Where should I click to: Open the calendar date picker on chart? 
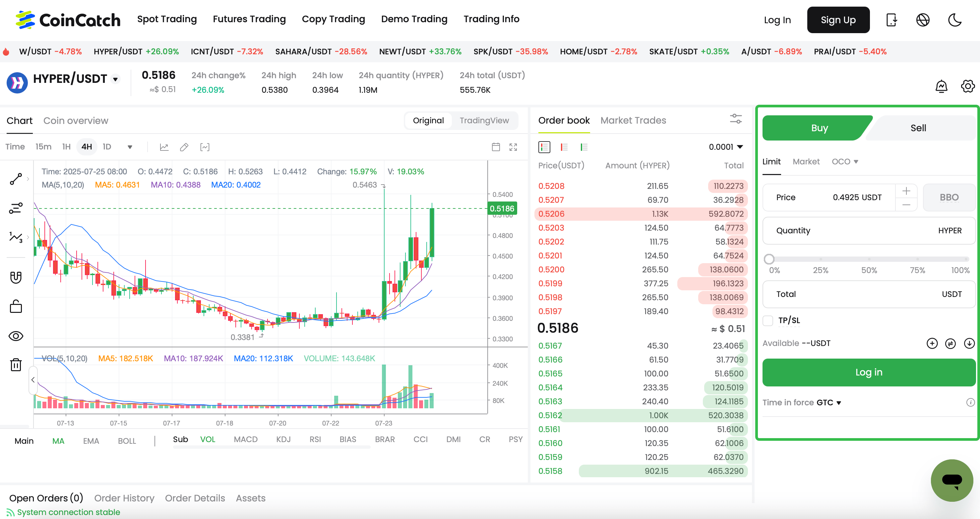click(496, 146)
